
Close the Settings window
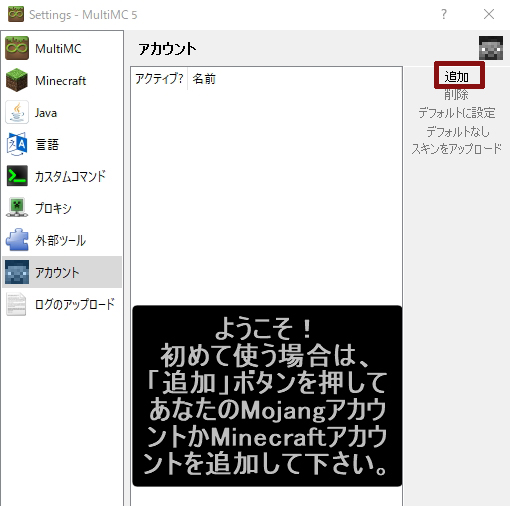489,14
